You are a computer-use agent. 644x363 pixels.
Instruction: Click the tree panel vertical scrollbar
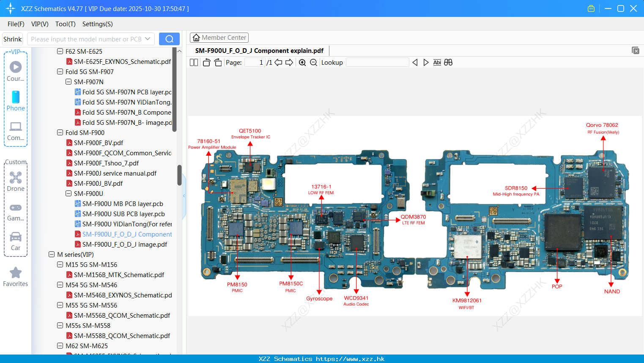point(179,175)
